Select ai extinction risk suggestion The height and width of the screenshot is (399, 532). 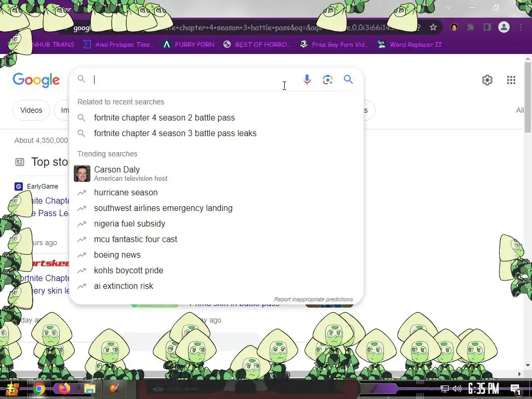217,286
